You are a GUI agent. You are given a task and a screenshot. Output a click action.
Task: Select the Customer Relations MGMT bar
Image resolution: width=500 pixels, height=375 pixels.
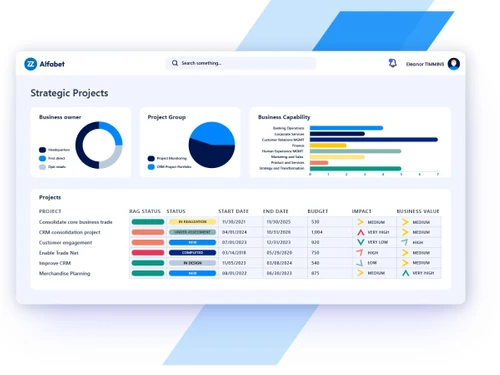pos(374,140)
